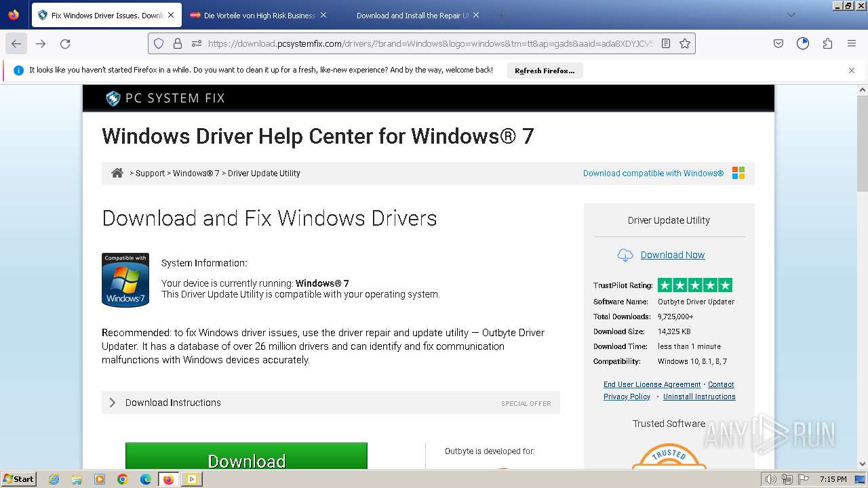The width and height of the screenshot is (868, 488).
Task: Open 'Download compatible with Windows®' link
Action: point(653,174)
